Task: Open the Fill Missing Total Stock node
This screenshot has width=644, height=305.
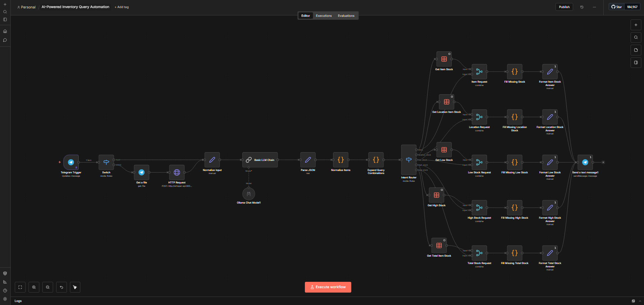Action: [x=515, y=253]
